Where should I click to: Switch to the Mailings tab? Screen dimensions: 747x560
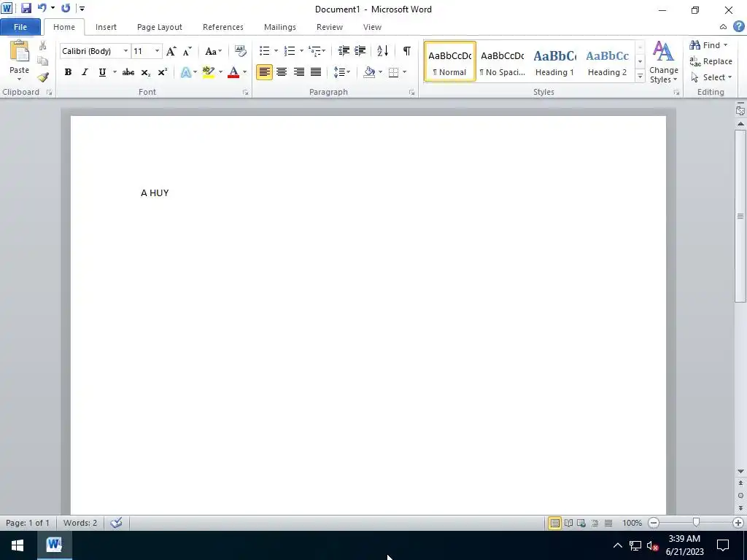[280, 27]
